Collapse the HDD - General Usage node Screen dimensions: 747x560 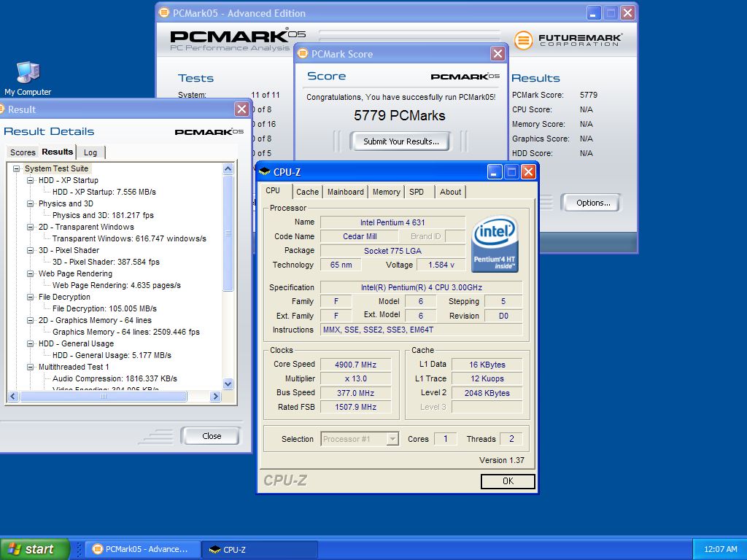coord(31,344)
